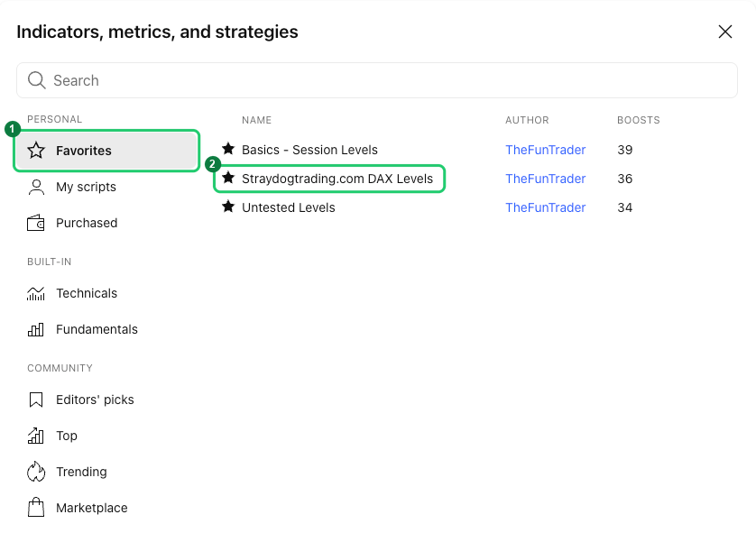Click the Editors' picks bookmark icon

pos(36,400)
